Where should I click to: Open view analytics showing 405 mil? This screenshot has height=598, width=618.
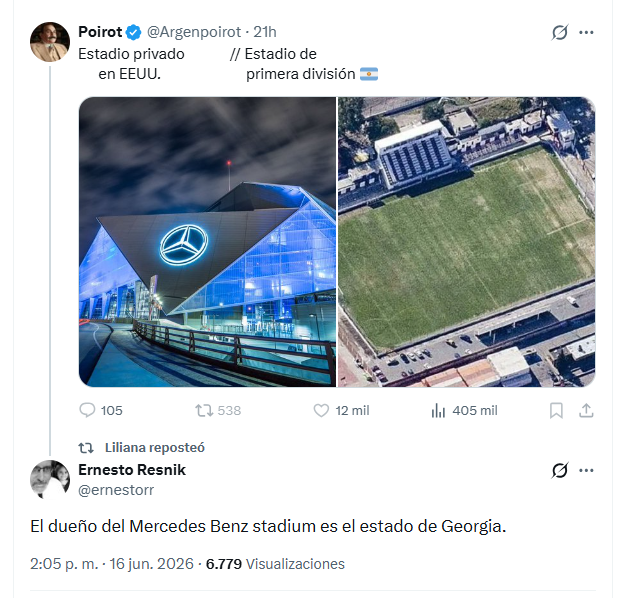click(x=438, y=410)
